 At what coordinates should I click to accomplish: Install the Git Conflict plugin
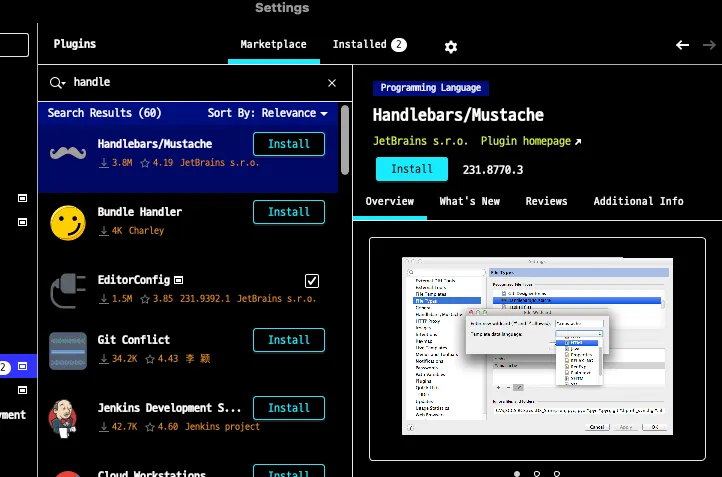[289, 340]
